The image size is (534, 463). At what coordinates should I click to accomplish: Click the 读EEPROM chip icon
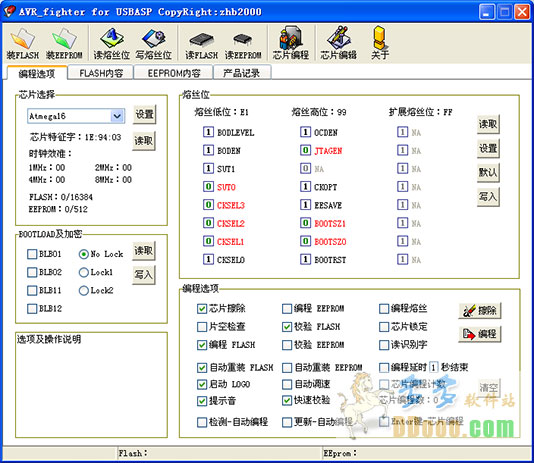click(243, 44)
